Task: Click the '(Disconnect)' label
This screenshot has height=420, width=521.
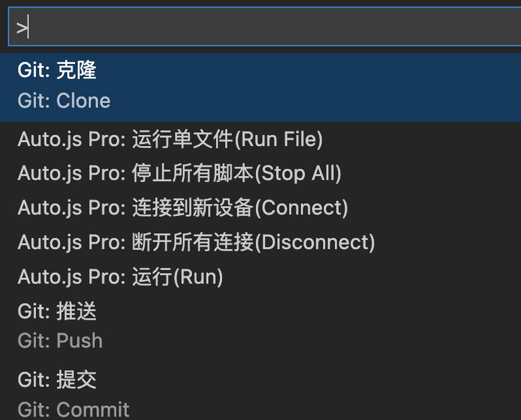Action: 314,243
